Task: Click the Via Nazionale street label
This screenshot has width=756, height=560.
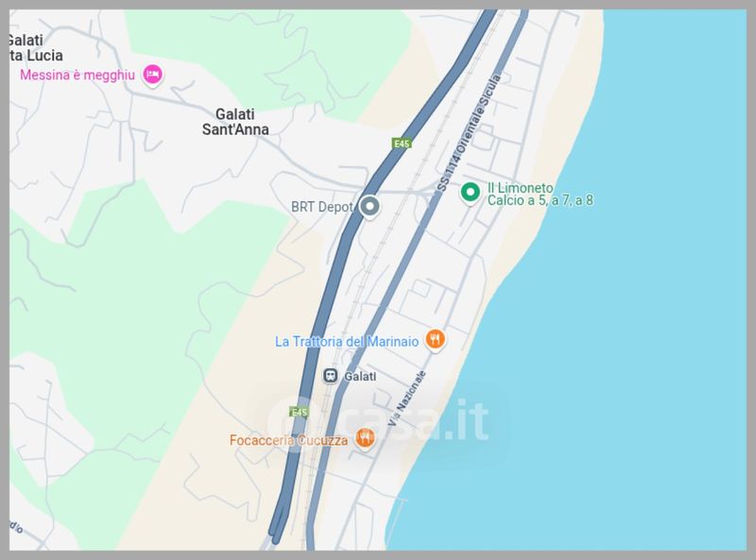Action: [x=406, y=399]
